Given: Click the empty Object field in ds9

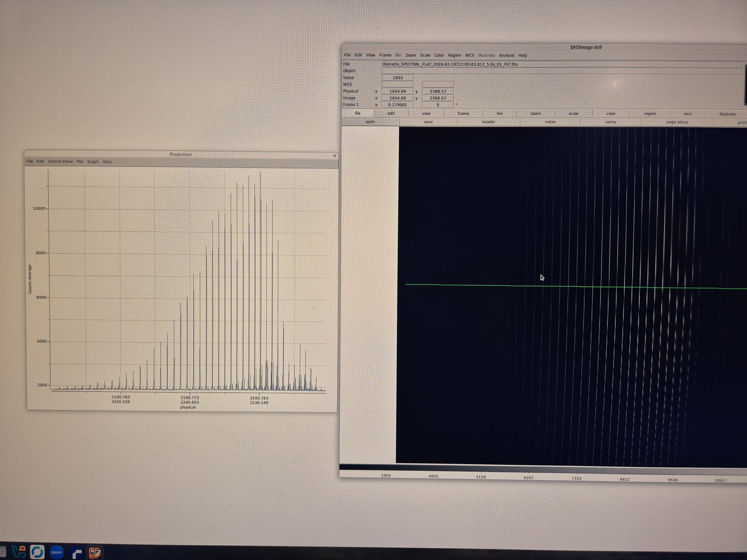Looking at the screenshot, I should 562,71.
